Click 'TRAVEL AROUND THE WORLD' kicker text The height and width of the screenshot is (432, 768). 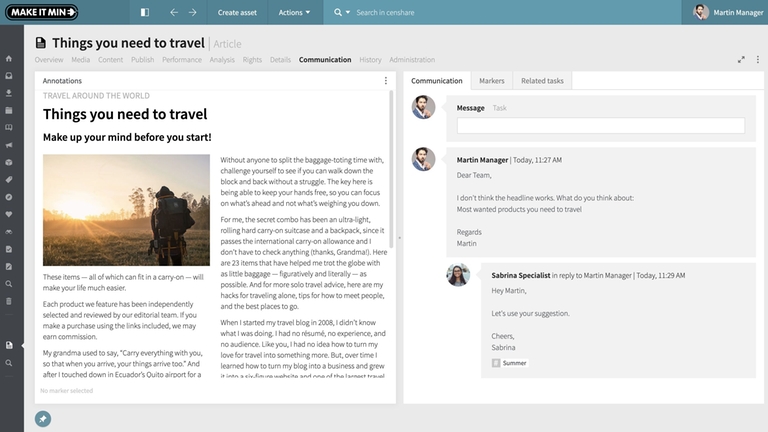(x=96, y=96)
